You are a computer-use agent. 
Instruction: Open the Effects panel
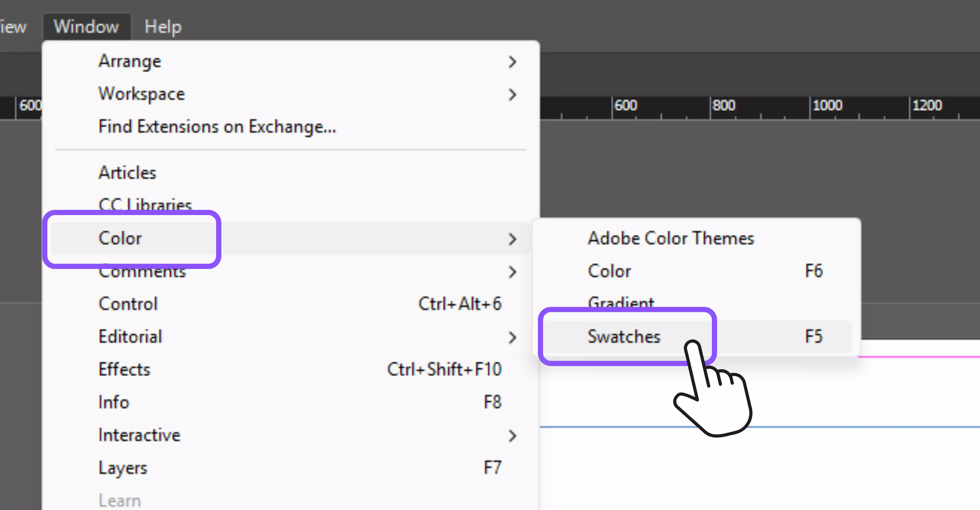coord(124,369)
